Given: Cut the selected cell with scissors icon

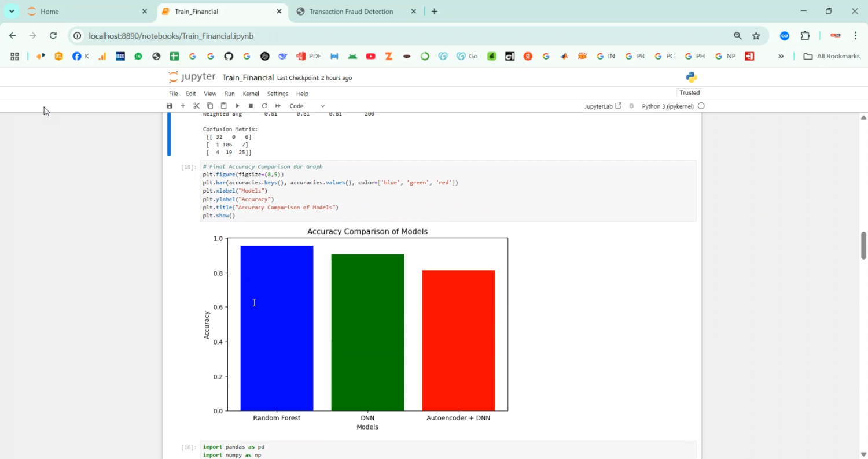Looking at the screenshot, I should (197, 106).
